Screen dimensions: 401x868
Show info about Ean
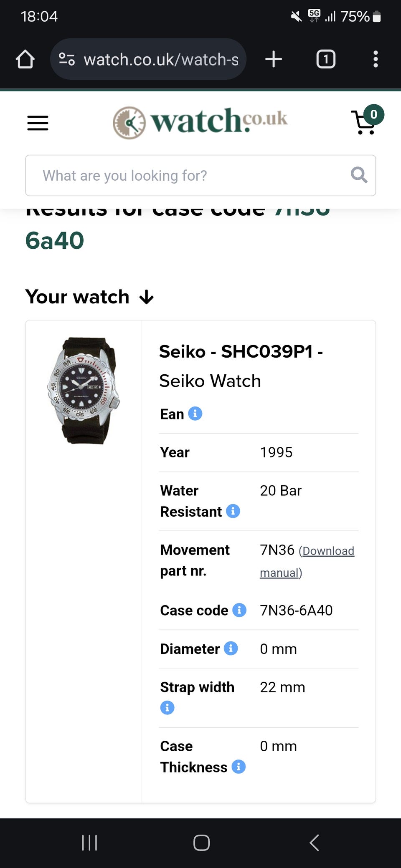click(195, 414)
